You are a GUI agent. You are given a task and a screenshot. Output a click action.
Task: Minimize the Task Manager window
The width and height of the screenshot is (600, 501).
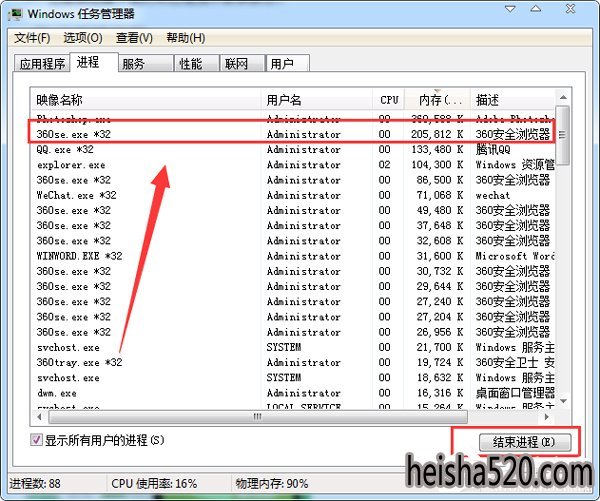(x=510, y=9)
